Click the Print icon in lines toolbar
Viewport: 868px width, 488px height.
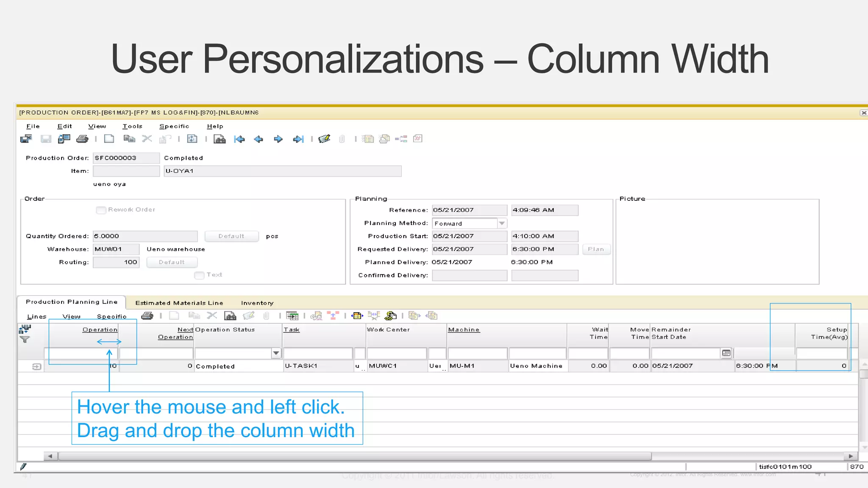[x=147, y=316]
